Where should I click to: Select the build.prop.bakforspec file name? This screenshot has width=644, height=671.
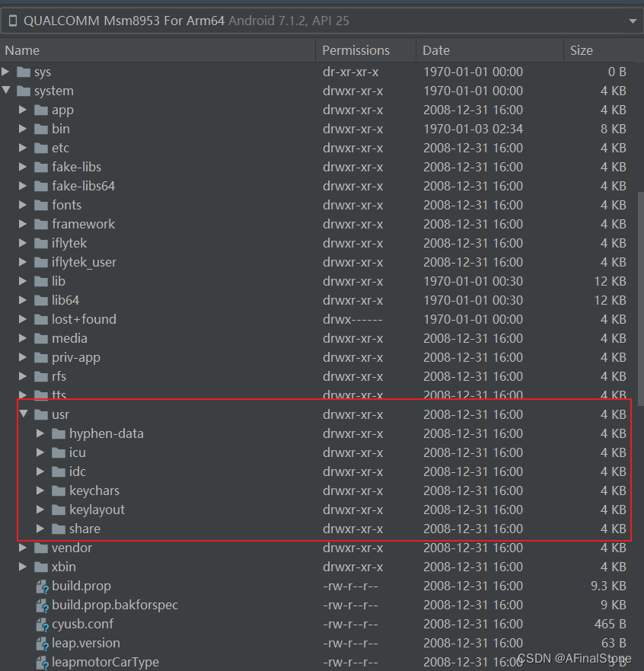click(x=115, y=605)
